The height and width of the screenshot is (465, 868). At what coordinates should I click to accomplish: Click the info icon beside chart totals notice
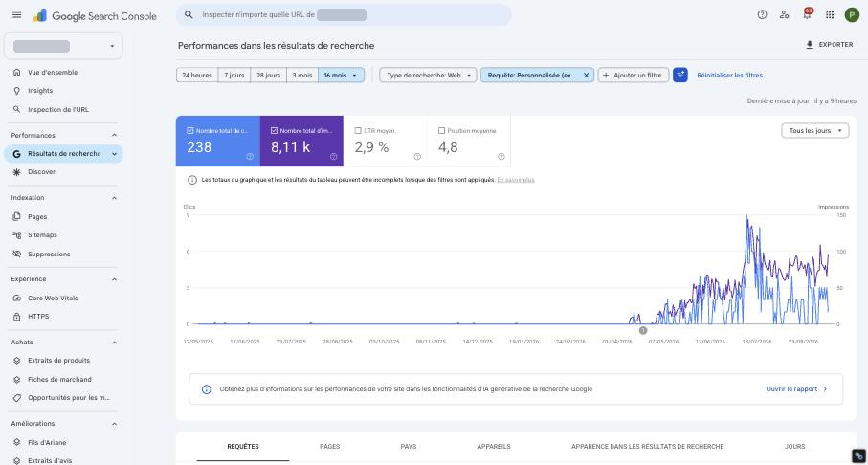(192, 180)
